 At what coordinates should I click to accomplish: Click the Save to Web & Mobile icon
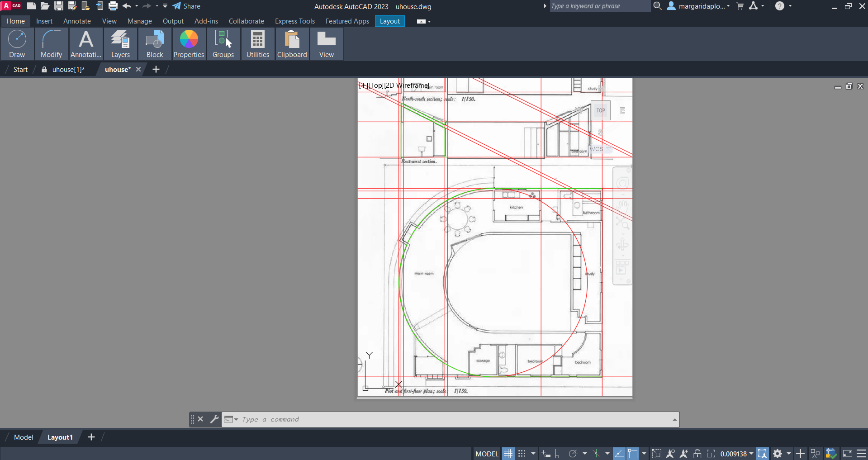point(100,6)
